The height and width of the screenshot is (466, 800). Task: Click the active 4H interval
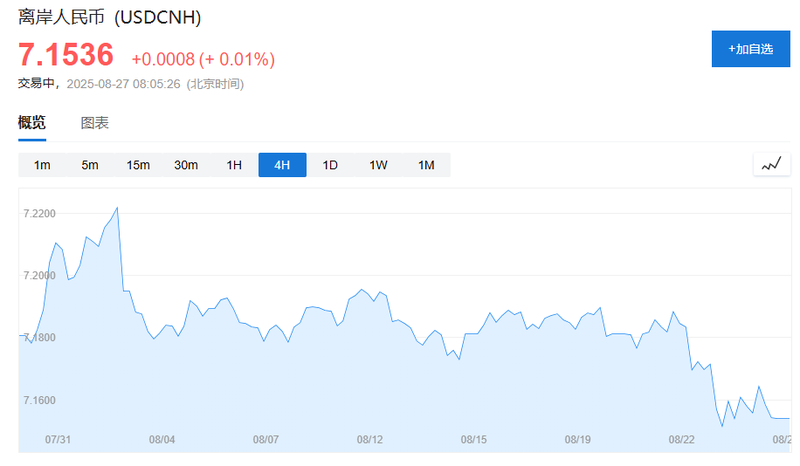(x=282, y=165)
